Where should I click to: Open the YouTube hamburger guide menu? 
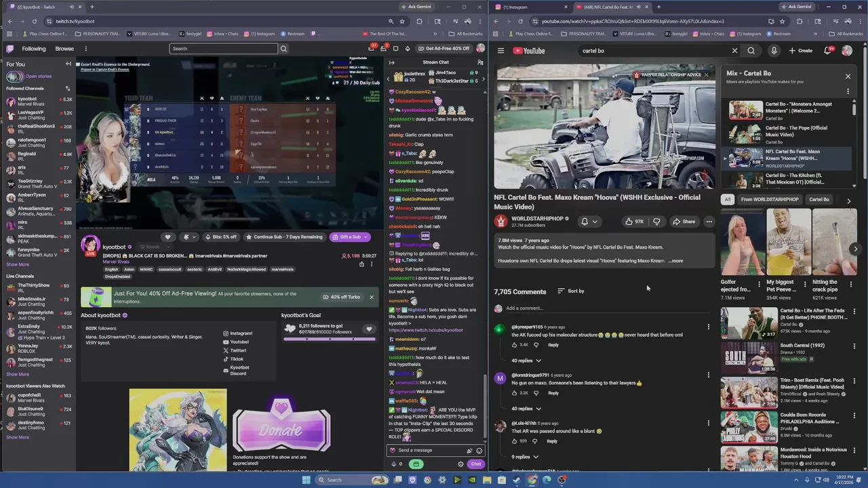click(x=500, y=51)
